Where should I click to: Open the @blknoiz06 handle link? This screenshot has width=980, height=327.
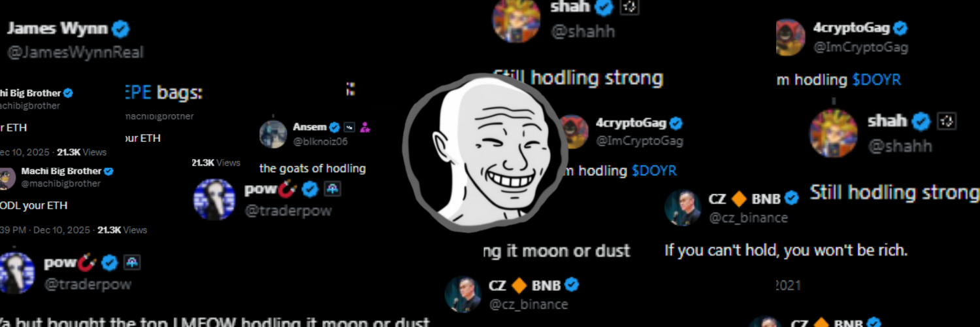321,141
